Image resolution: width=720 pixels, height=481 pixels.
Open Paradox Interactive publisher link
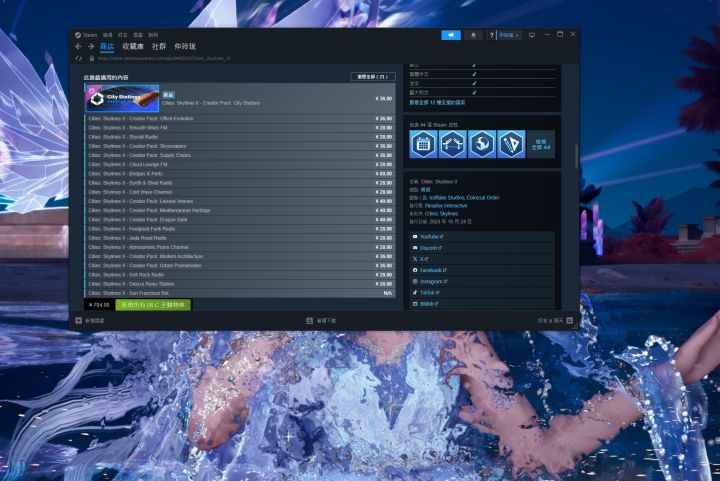446,206
